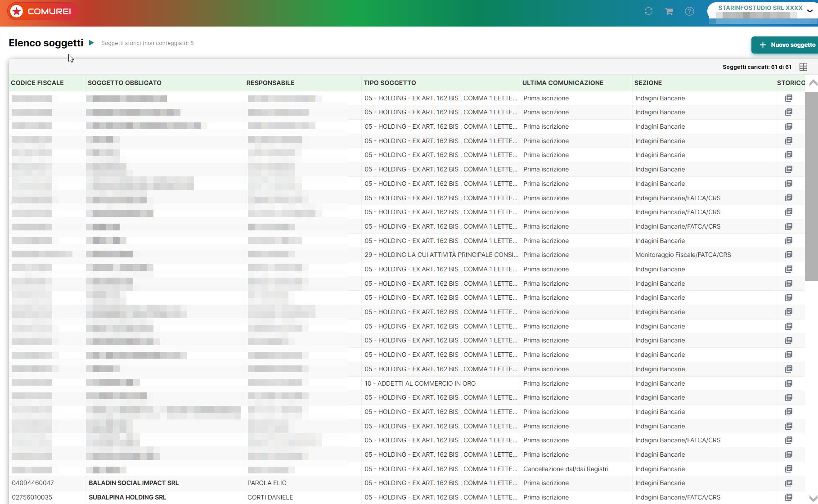Select codice fiscale 02756010035

[x=32, y=497]
